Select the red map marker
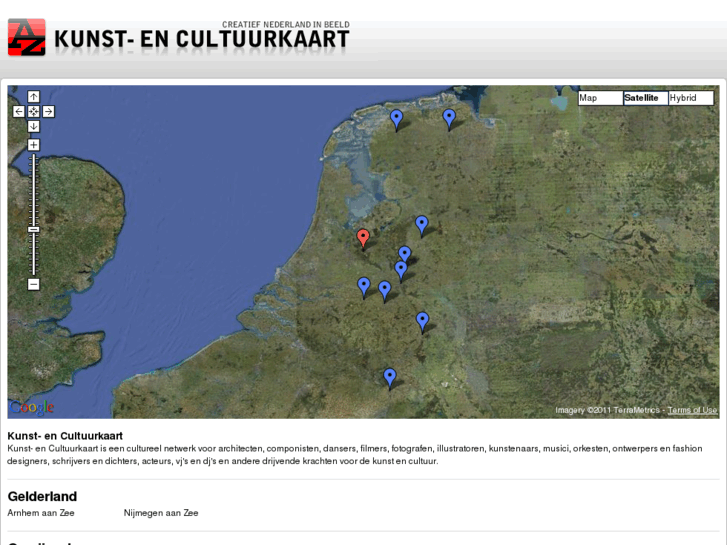Screen dimensions: 727x545 click(x=363, y=237)
